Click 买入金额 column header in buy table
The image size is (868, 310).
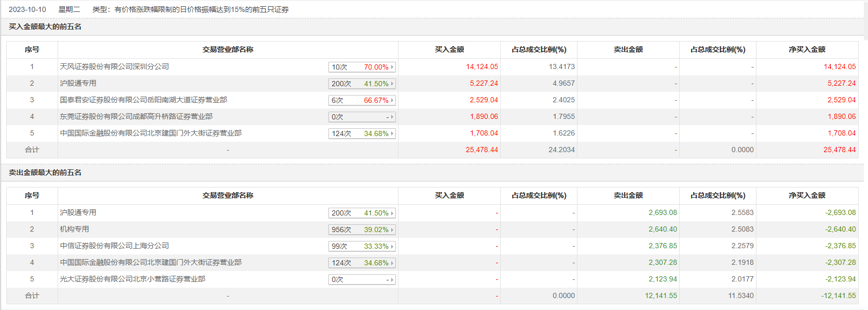449,49
